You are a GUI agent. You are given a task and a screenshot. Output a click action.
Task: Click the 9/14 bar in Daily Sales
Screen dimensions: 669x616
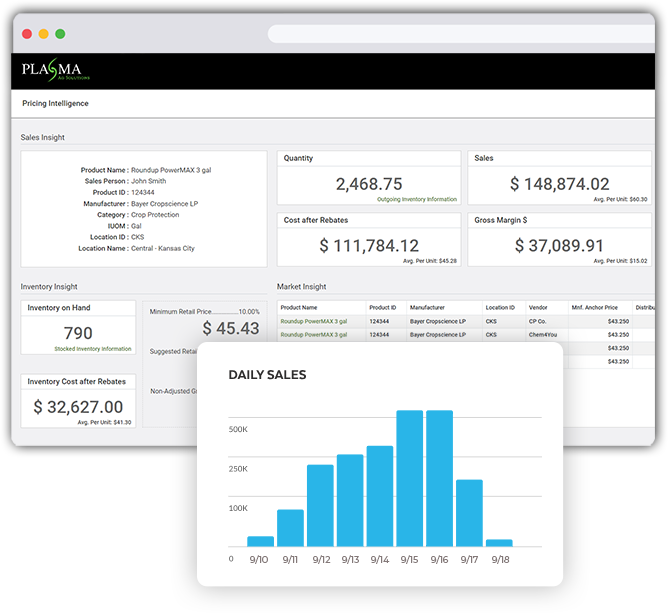point(380,496)
